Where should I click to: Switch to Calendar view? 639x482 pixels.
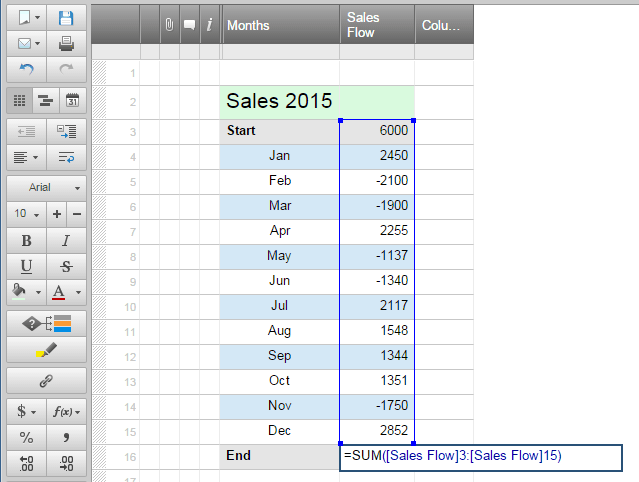72,99
